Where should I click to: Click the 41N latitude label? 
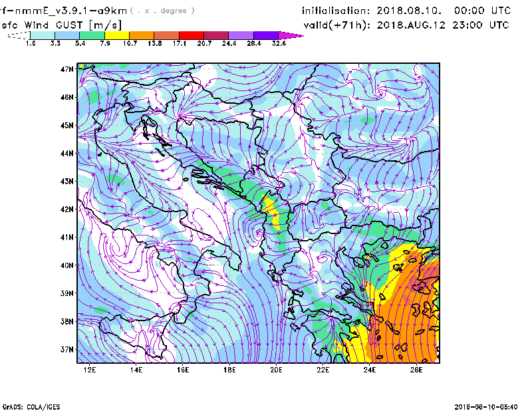point(67,237)
